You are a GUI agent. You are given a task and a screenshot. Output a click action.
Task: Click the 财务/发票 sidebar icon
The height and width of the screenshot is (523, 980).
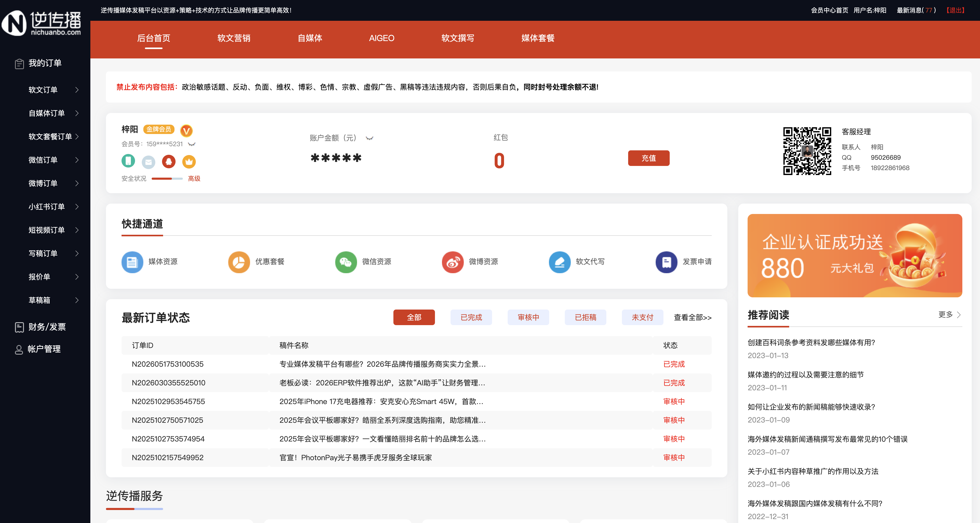[x=19, y=327]
